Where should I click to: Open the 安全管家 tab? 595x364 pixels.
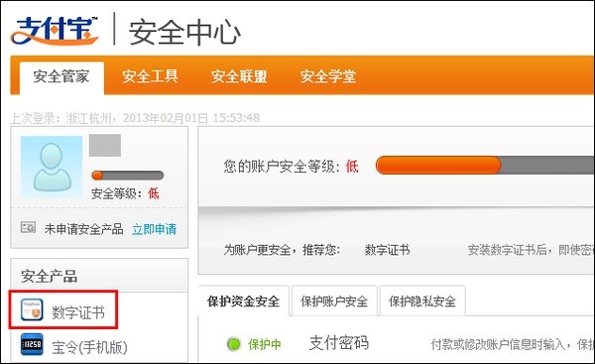coord(61,76)
